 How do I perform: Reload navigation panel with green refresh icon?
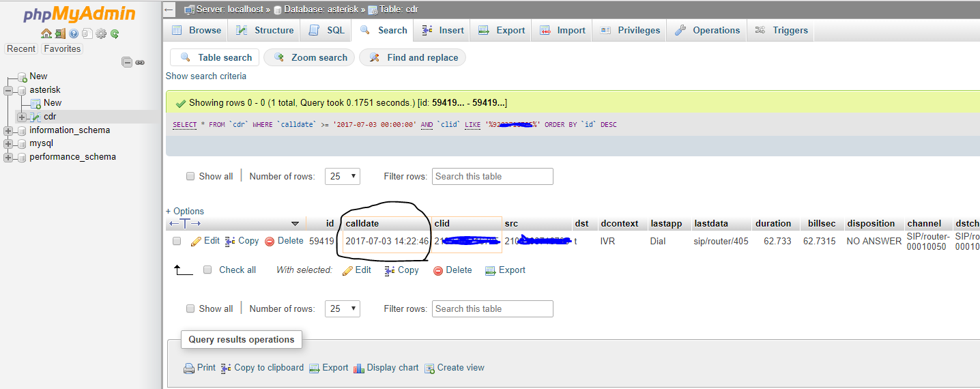115,33
